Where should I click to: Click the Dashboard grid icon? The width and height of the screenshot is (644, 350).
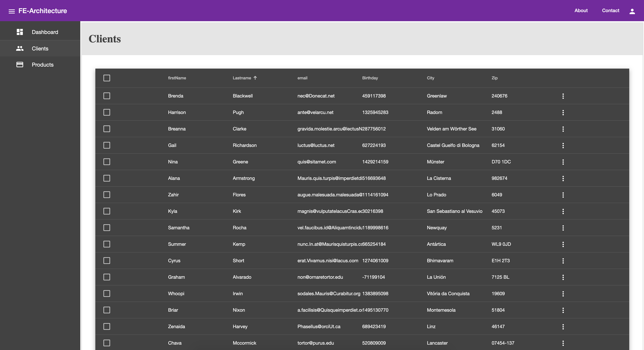click(x=20, y=32)
